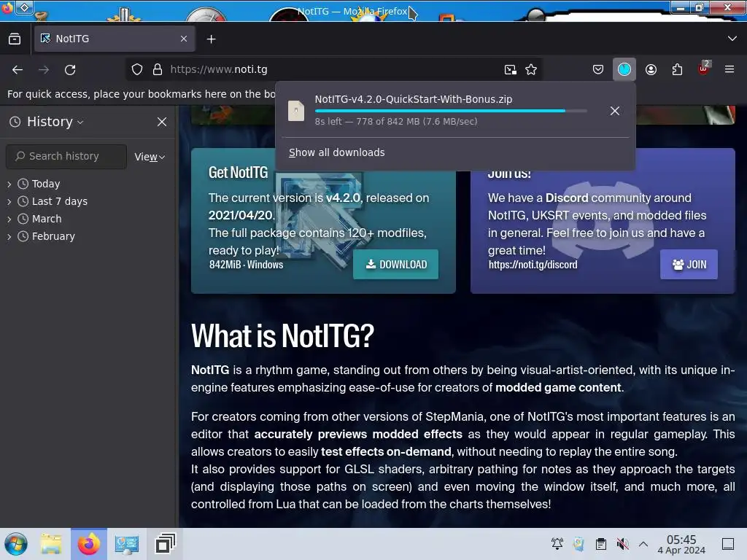Select the Today history row

pos(88,184)
